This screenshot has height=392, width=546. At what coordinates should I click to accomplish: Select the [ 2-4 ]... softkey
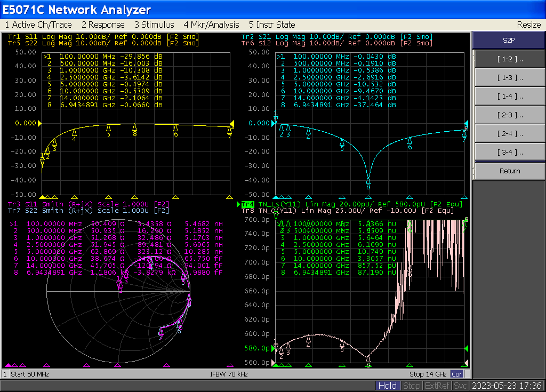[510, 133]
